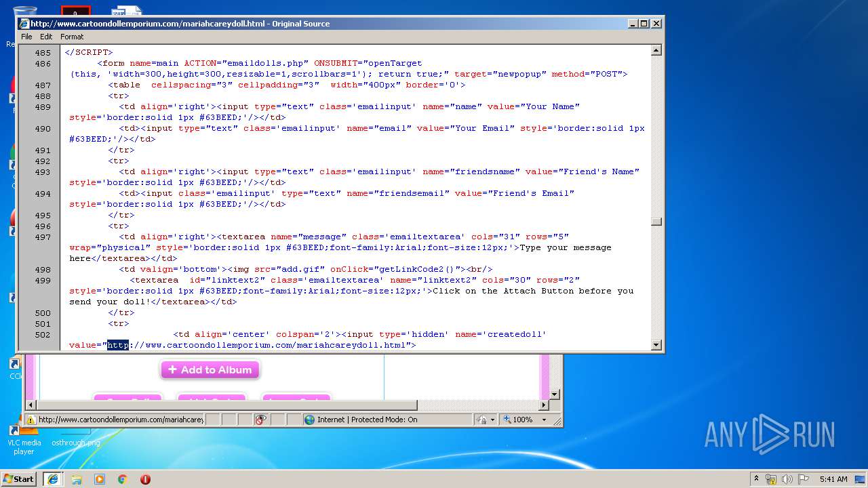
Task: Minimize the Original Source window
Action: point(633,24)
